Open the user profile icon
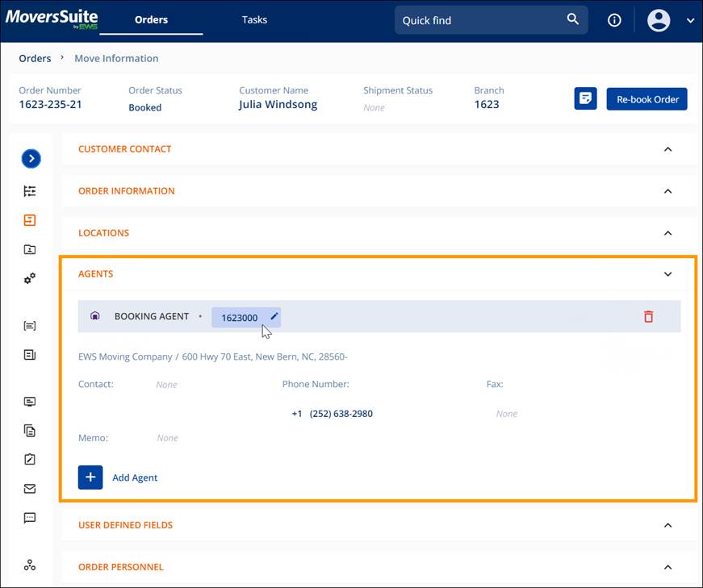The height and width of the screenshot is (588, 703). tap(658, 19)
